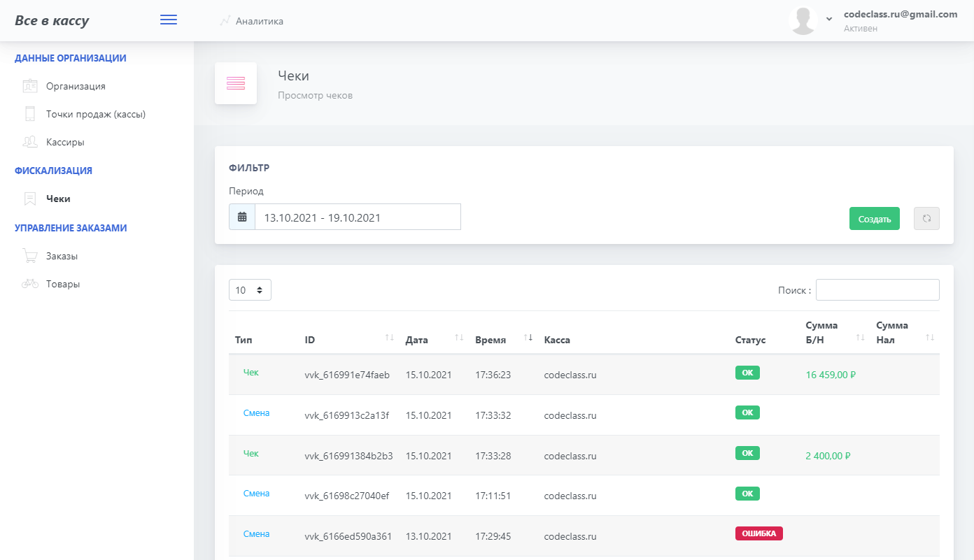Open Аналитика in the top navigation
The height and width of the screenshot is (560, 974).
[x=259, y=21]
